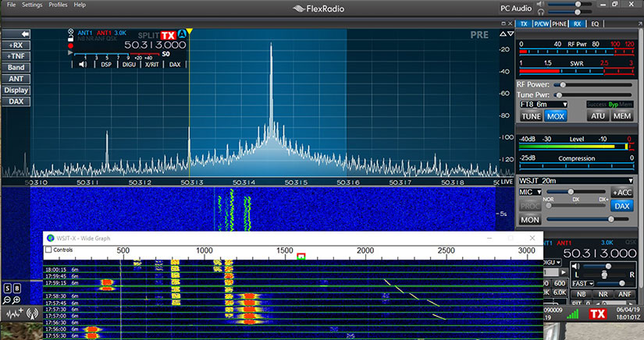Click the red record button in slice flag

70,45
